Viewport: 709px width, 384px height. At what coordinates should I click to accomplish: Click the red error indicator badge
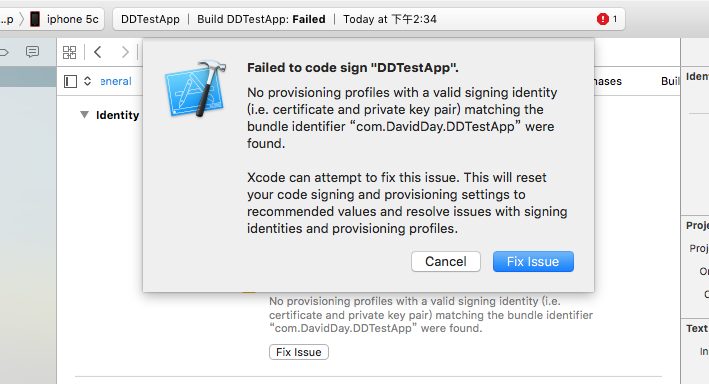coord(603,19)
